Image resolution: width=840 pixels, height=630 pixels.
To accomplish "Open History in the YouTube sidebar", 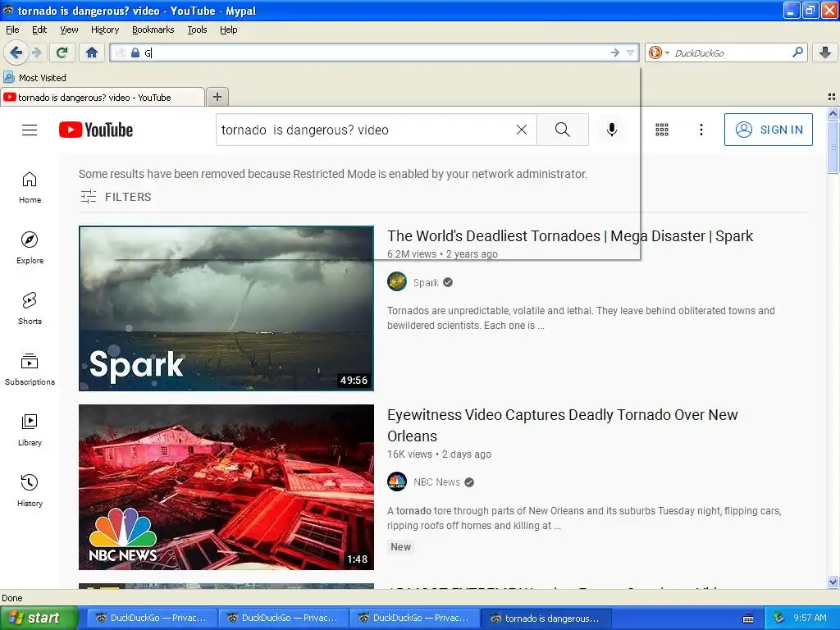I will [30, 491].
